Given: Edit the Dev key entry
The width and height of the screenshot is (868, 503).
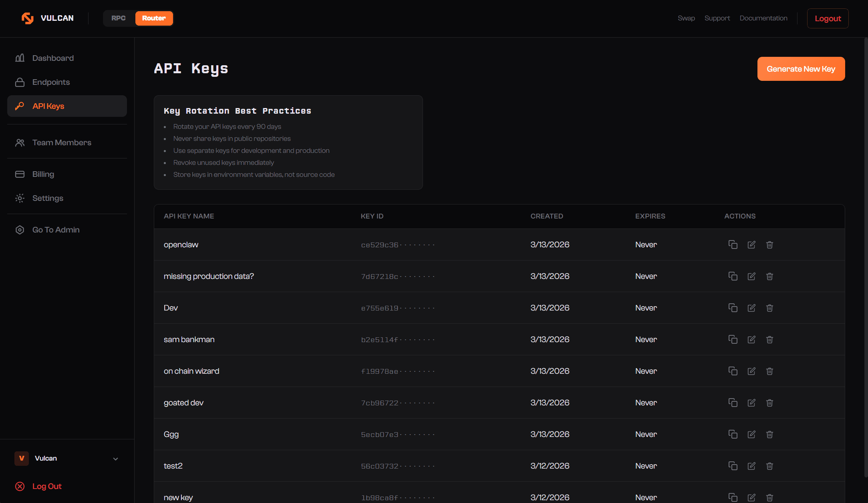Looking at the screenshot, I should [751, 308].
